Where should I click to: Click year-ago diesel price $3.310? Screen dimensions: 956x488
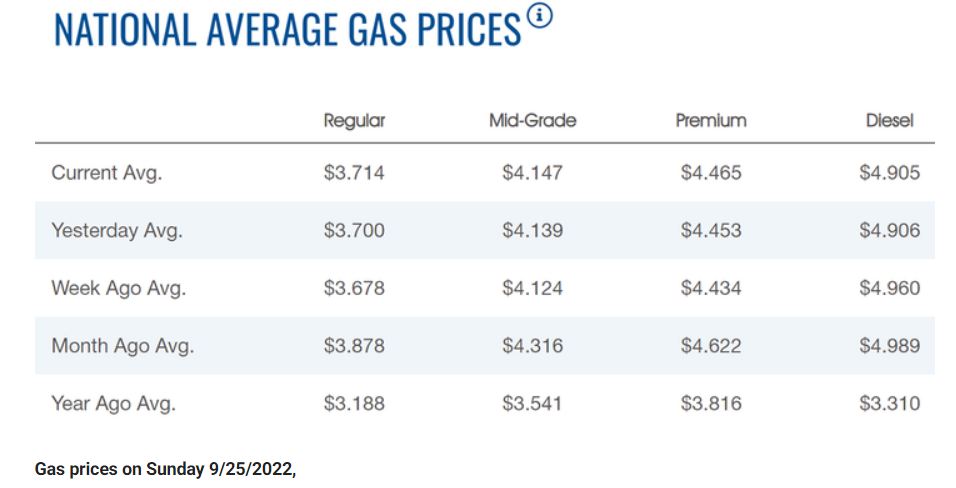point(889,405)
